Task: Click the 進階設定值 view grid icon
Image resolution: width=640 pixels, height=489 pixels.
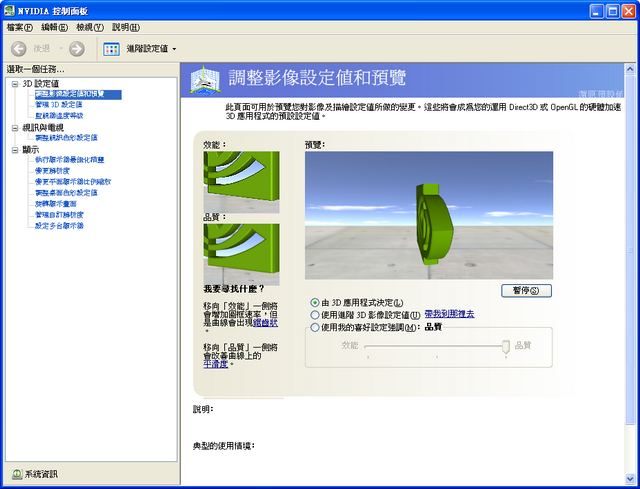Action: point(111,49)
